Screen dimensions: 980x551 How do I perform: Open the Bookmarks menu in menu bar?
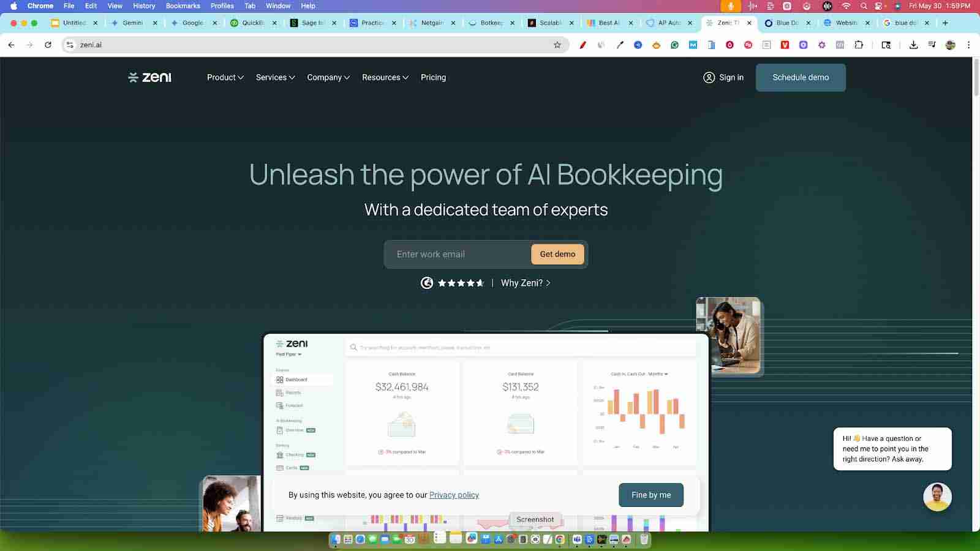pyautogui.click(x=183, y=6)
